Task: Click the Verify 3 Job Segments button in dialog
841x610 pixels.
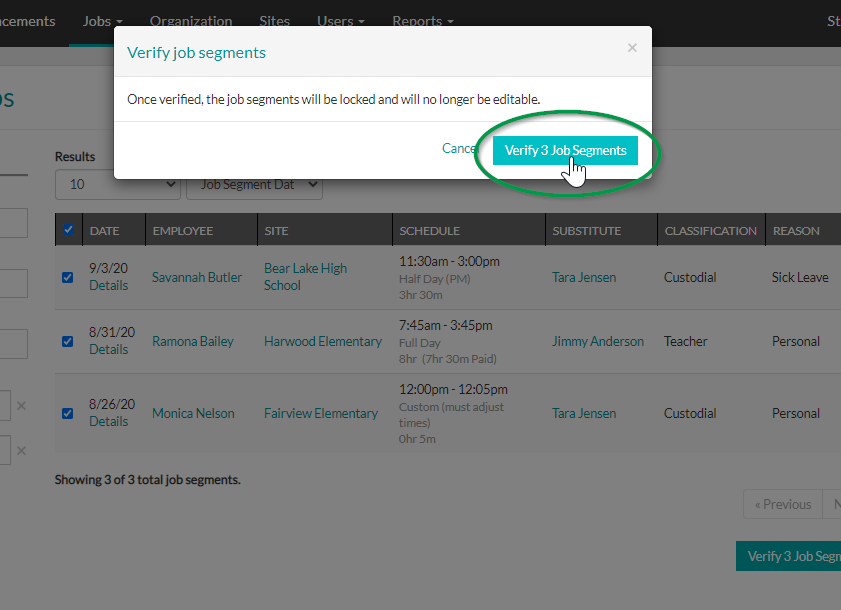Action: coord(565,149)
